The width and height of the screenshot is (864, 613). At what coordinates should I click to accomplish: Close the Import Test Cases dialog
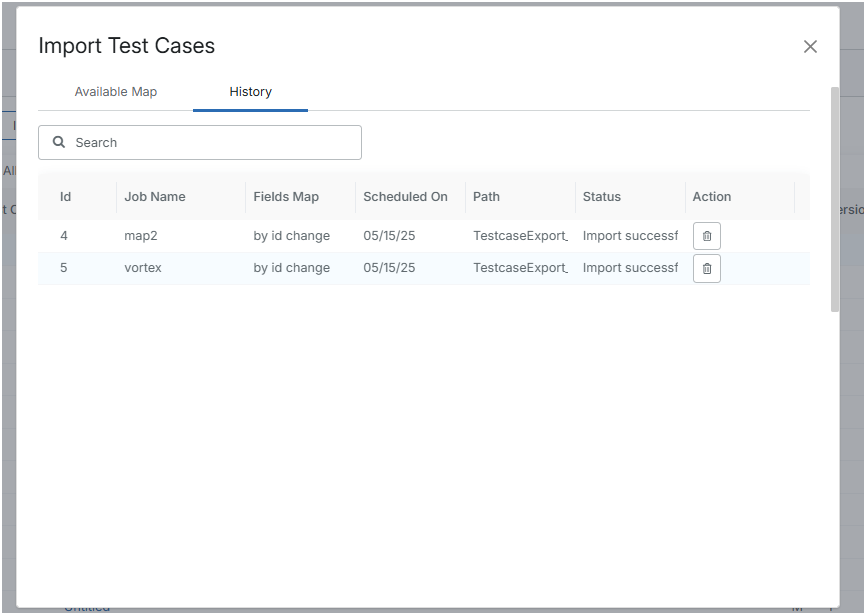click(x=810, y=47)
